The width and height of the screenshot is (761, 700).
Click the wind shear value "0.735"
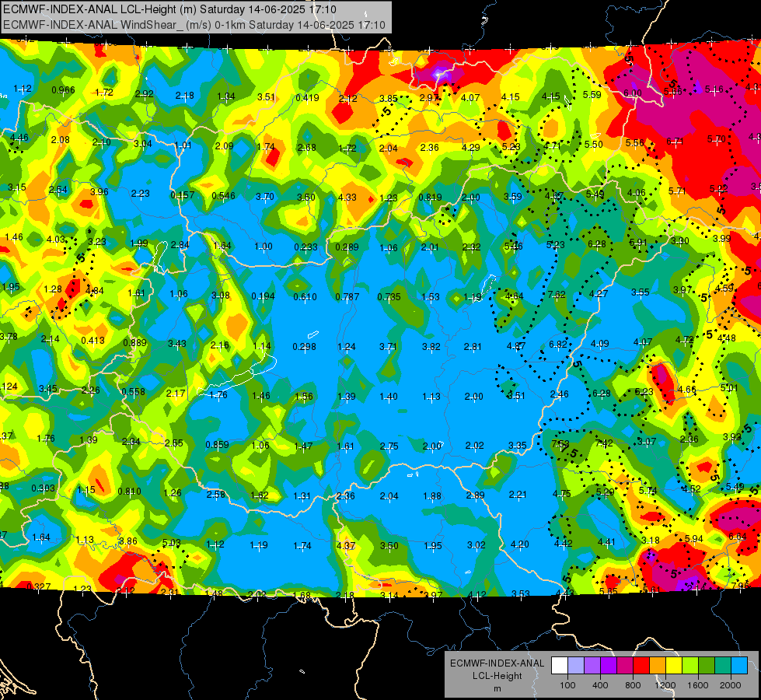[389, 297]
